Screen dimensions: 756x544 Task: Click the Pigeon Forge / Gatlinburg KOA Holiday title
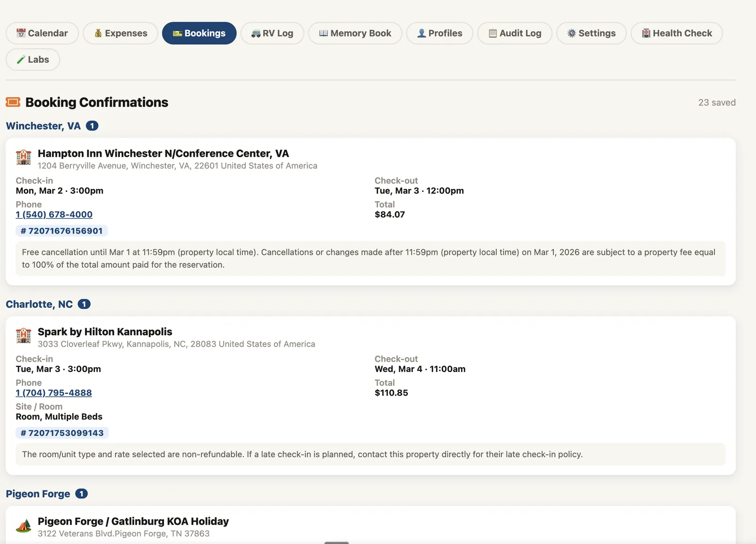(x=133, y=521)
